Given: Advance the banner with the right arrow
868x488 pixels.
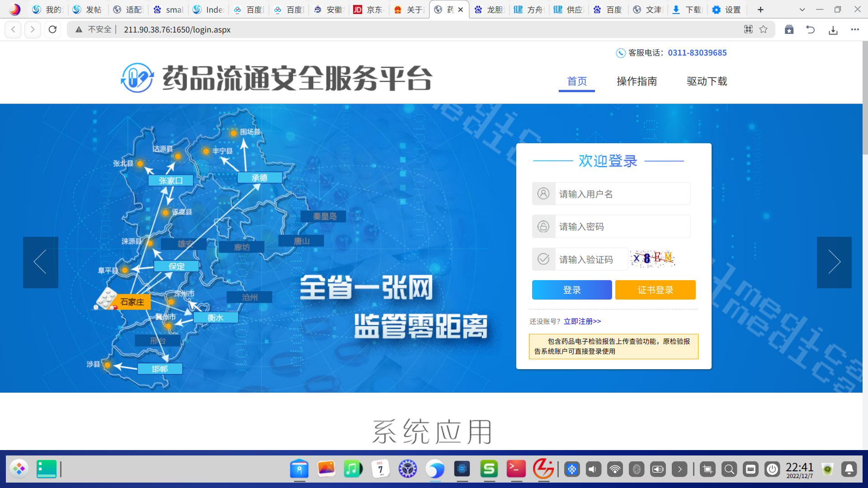Looking at the screenshot, I should pos(834,262).
